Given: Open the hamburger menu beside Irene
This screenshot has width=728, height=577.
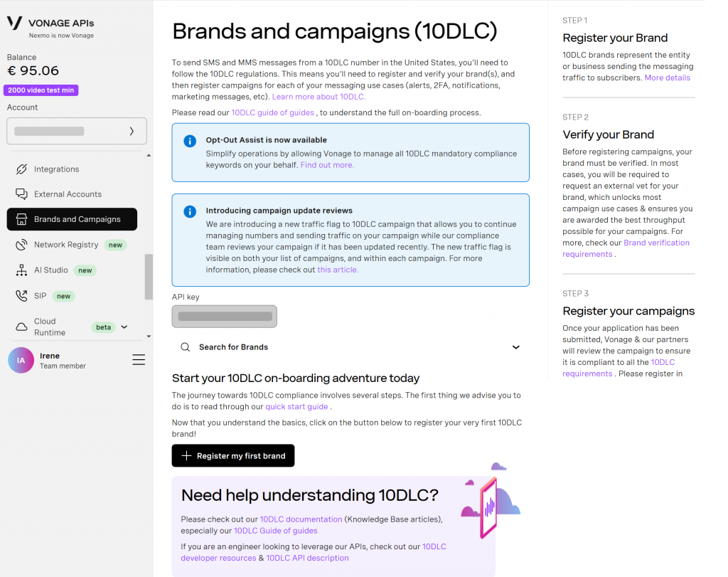Looking at the screenshot, I should pos(139,360).
